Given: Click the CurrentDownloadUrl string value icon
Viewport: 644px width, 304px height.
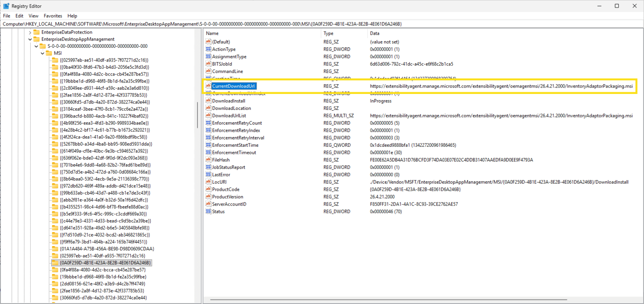Looking at the screenshot, I should pos(208,86).
